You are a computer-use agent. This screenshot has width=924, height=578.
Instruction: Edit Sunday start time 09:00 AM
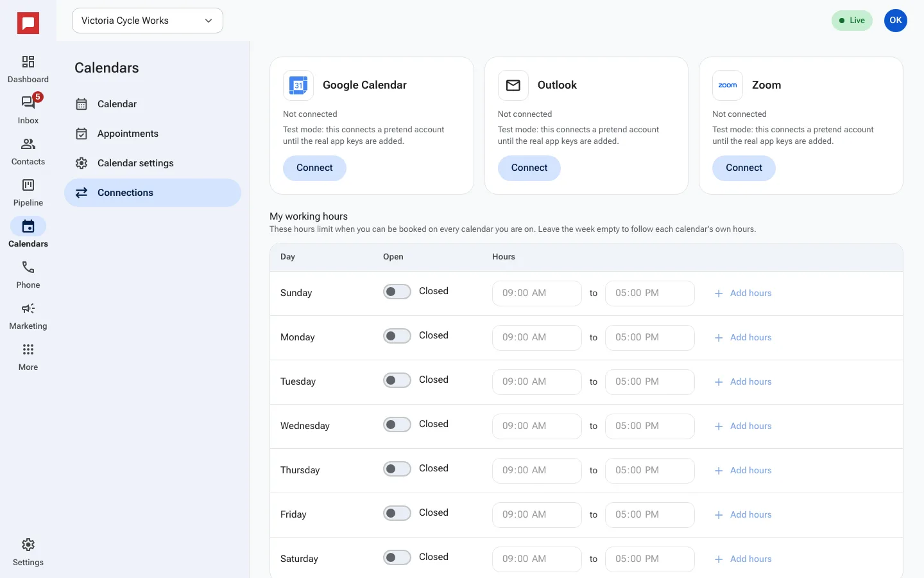(x=537, y=293)
